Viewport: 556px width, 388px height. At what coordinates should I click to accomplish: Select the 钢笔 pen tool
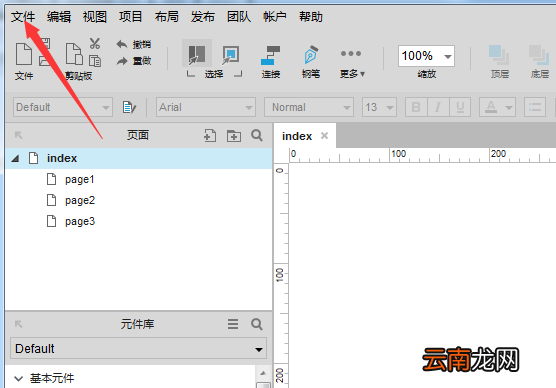point(311,61)
